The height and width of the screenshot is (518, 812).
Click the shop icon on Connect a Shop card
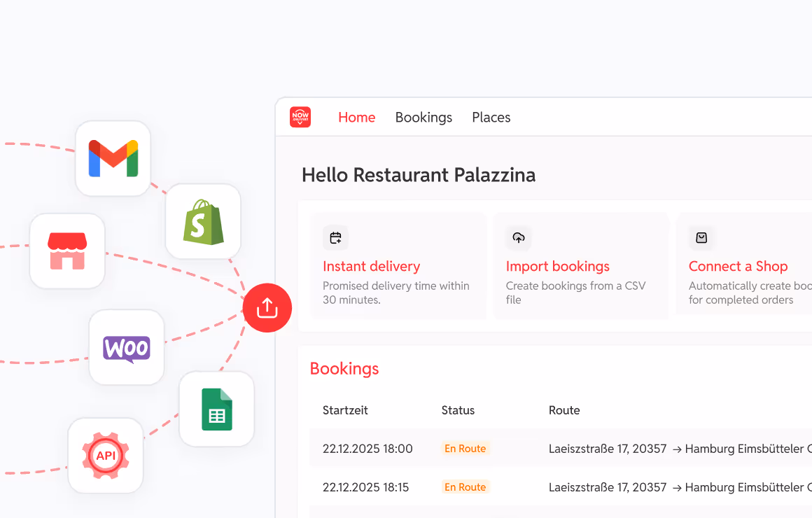click(x=701, y=237)
